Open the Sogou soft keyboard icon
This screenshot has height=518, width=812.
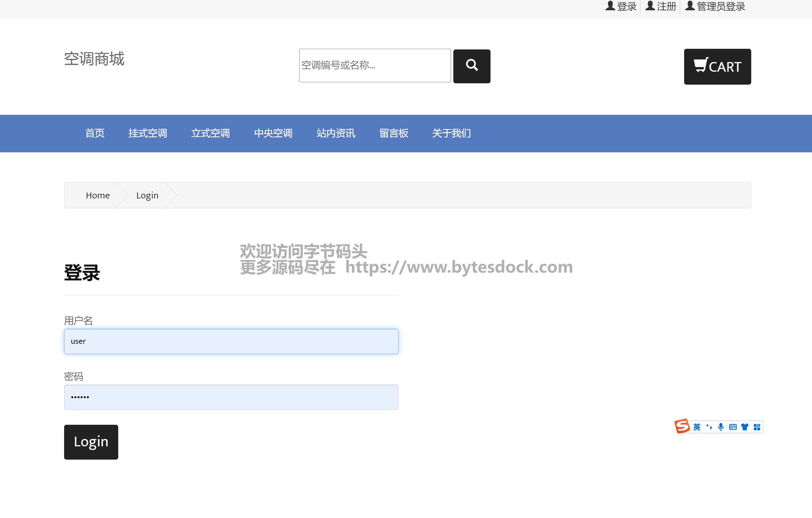pos(732,427)
